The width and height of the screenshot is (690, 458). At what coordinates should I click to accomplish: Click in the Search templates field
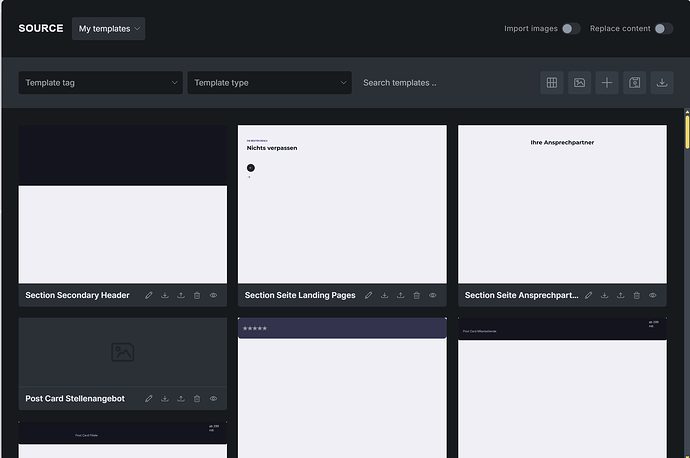point(440,83)
